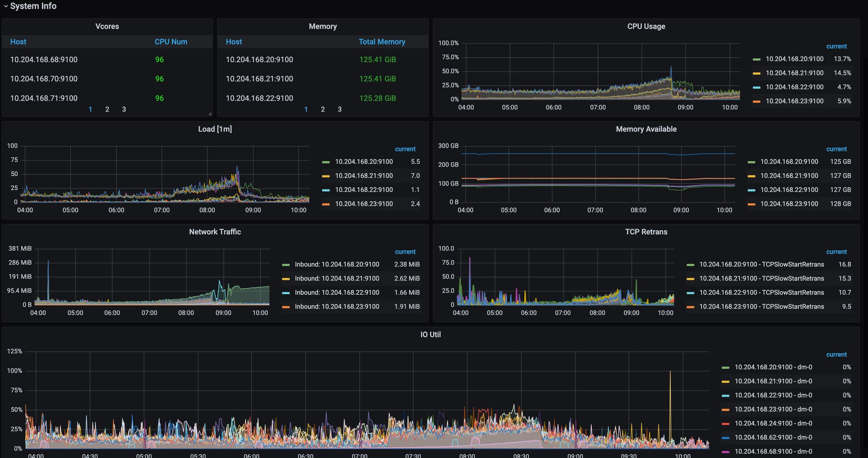Click green Inbound legend color icon in Network Traffic

pyautogui.click(x=286, y=264)
